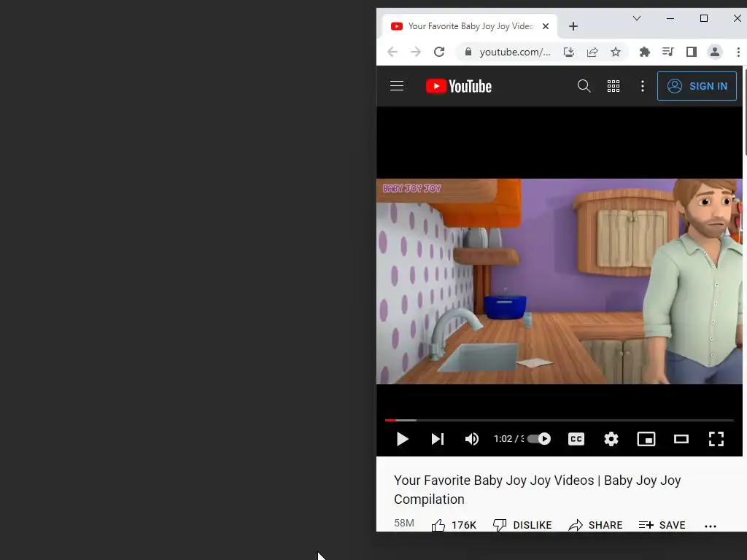Open YouTube search magnifier
The width and height of the screenshot is (747, 560).
[x=584, y=86]
